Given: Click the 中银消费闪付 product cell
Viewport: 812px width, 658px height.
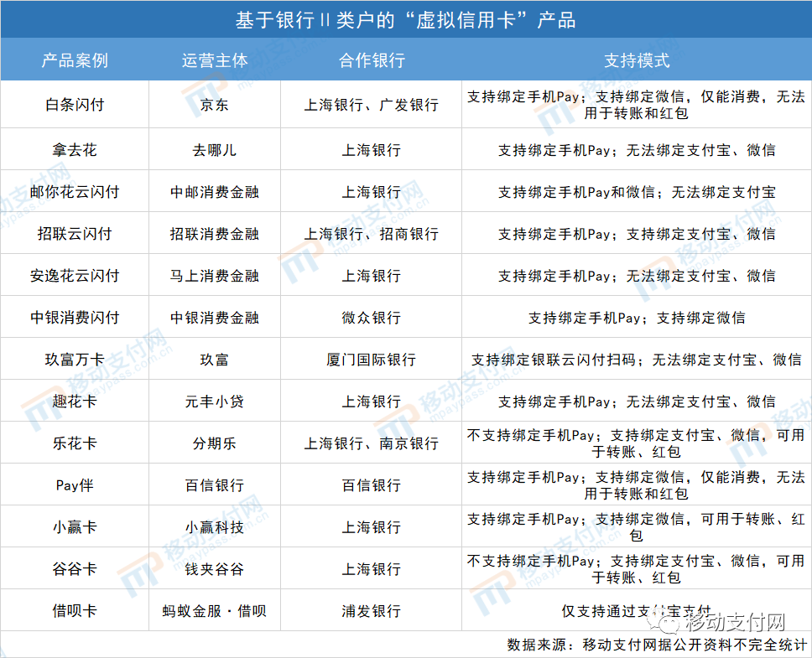Looking at the screenshot, I should click(x=75, y=318).
